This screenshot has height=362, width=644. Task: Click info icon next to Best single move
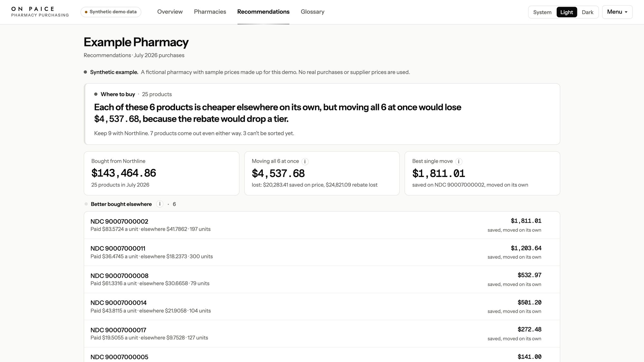(459, 162)
